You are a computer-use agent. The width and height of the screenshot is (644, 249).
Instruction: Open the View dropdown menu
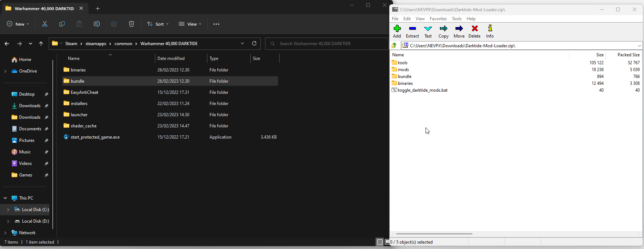click(x=190, y=24)
